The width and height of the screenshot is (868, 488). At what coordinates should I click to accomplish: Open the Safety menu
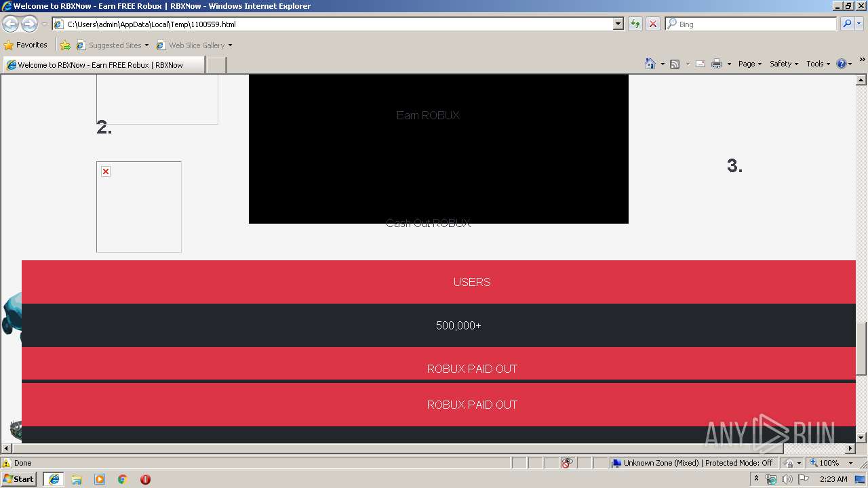coord(783,64)
